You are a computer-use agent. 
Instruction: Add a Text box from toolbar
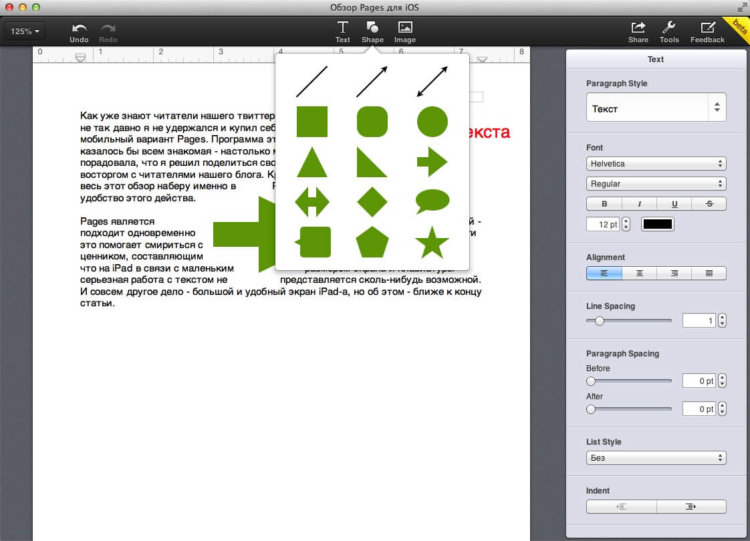342,32
